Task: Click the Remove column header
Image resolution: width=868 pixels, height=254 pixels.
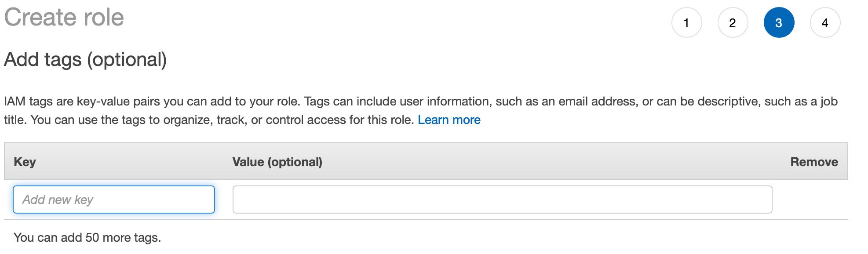Action: [814, 162]
